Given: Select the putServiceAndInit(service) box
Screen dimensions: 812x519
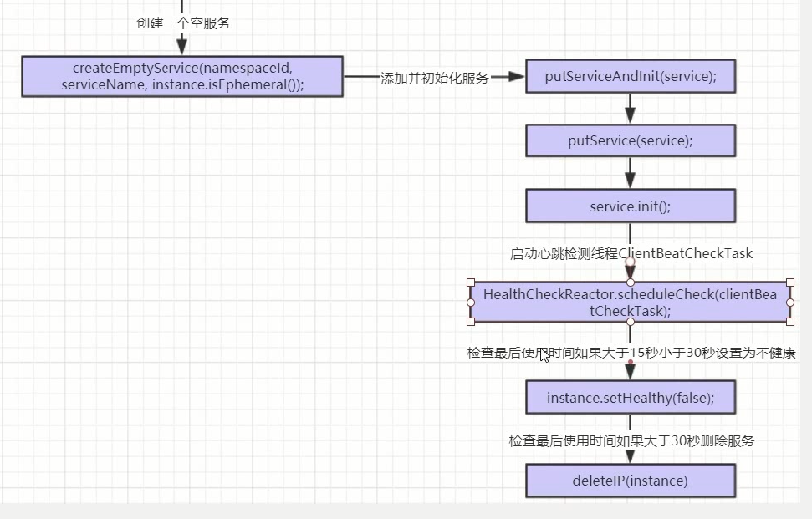Looking at the screenshot, I should pos(631,76).
